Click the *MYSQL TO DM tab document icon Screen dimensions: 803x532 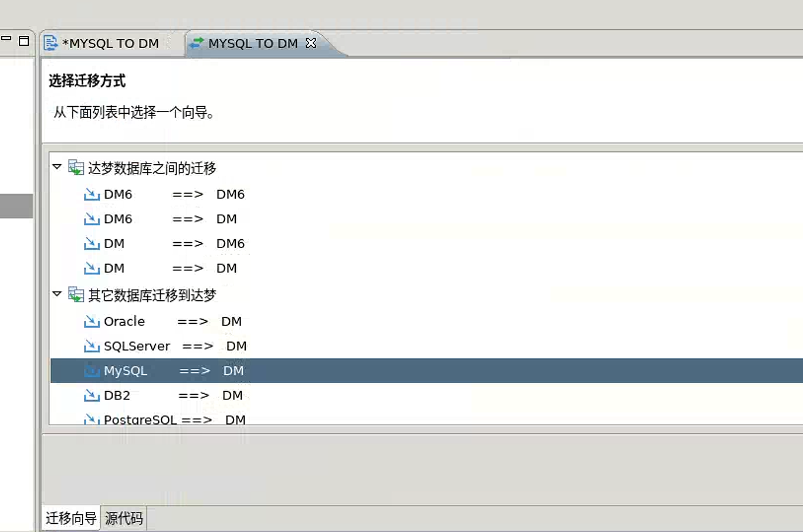[51, 43]
